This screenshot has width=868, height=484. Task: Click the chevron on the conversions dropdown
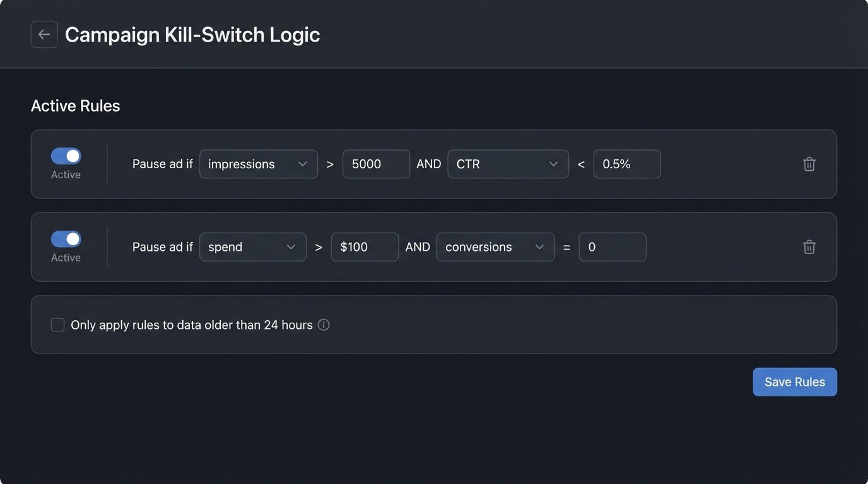tap(540, 246)
